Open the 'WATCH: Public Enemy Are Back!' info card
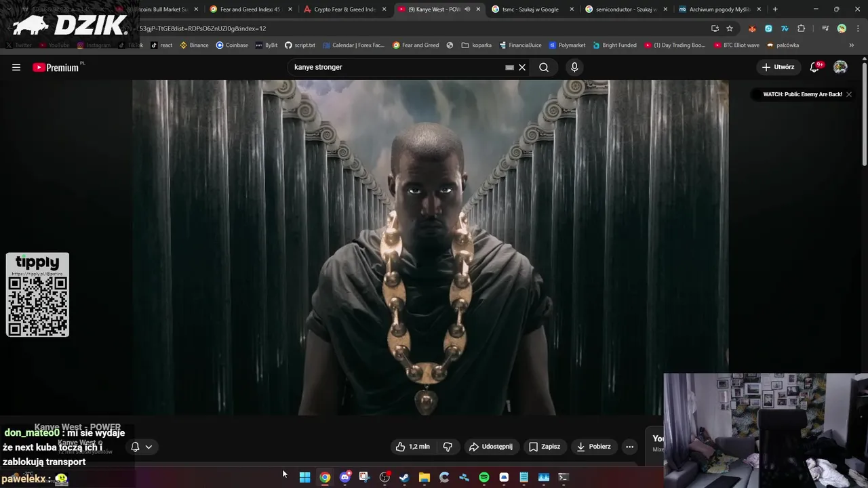 (x=802, y=94)
